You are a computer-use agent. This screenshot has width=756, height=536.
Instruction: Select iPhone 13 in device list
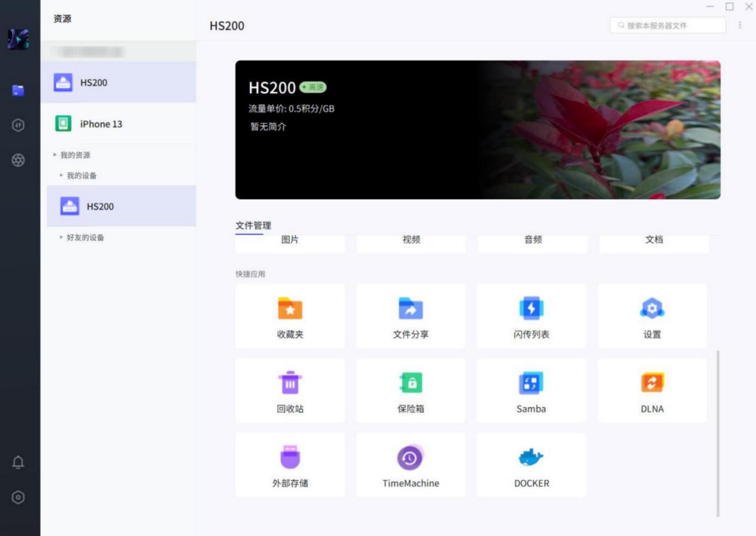[x=101, y=124]
